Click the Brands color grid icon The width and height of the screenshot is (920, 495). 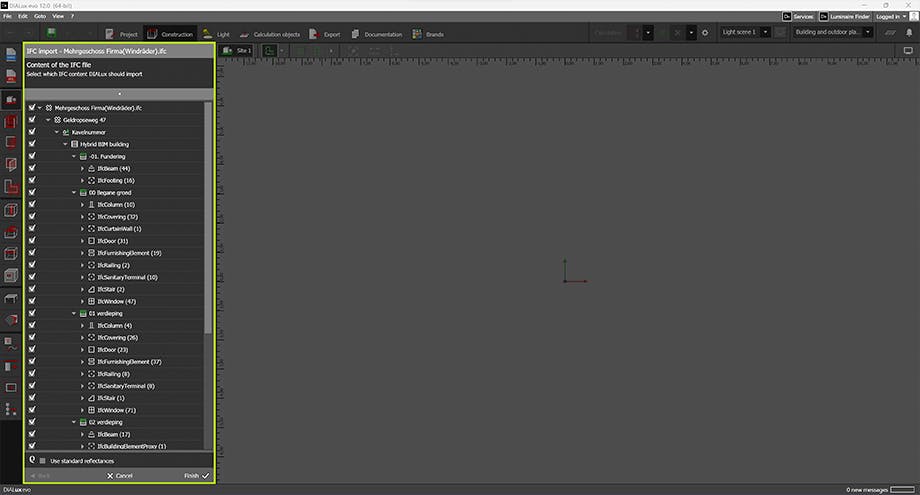click(417, 34)
